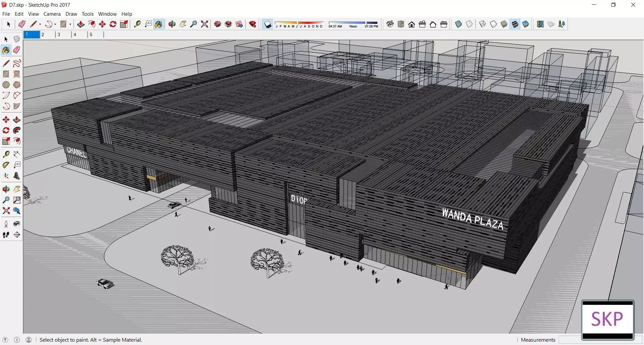Viewport: 644px width, 345px height.
Task: Open the Tools menu
Action: click(88, 14)
